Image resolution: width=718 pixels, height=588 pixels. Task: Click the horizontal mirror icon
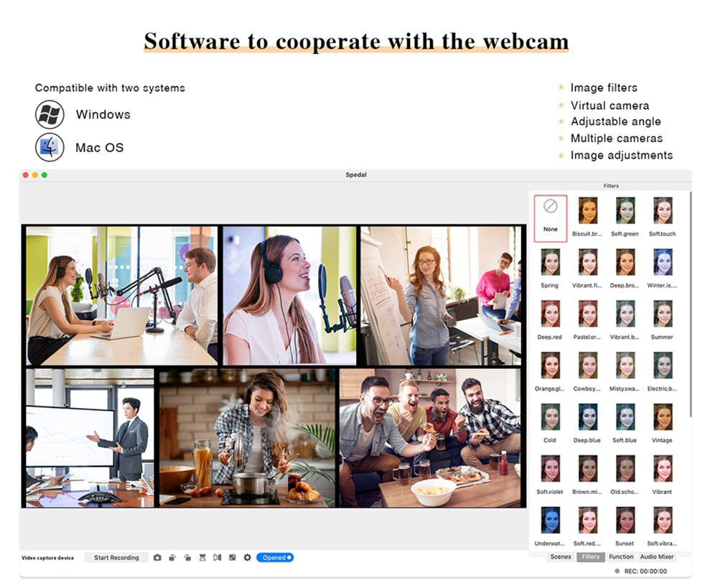[217, 558]
